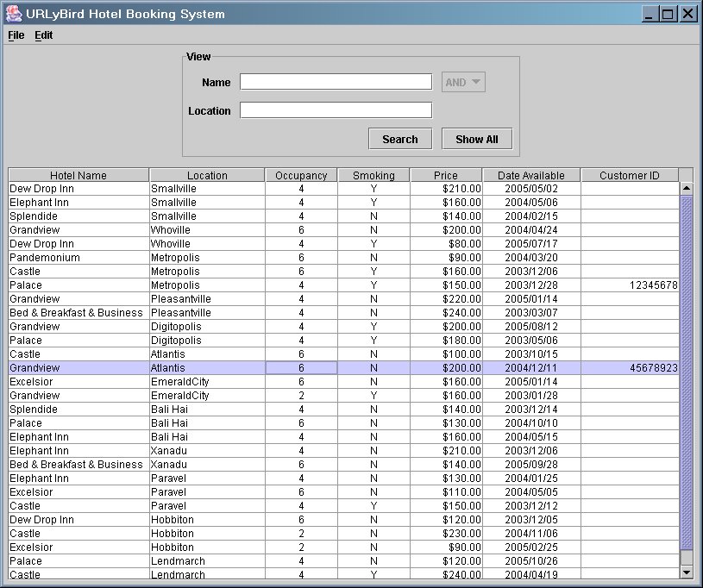
Task: Click the date 2004/01/25 cell
Action: click(531, 479)
